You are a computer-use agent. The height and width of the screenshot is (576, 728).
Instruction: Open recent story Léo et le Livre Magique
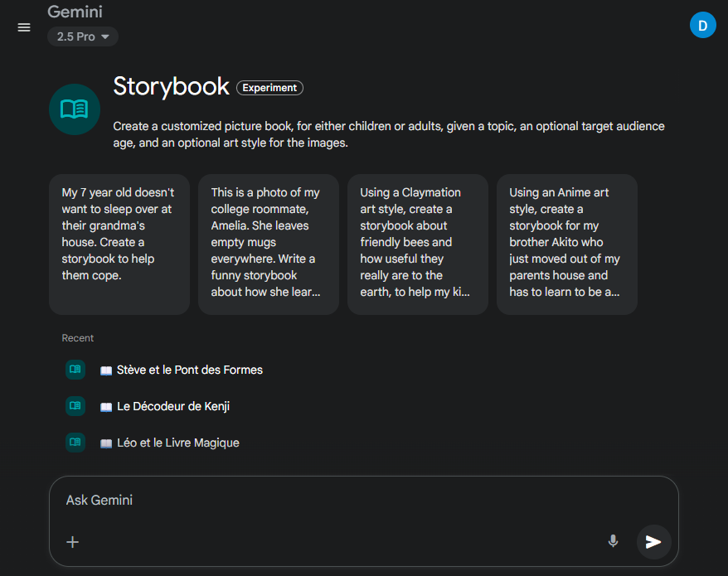(x=170, y=443)
